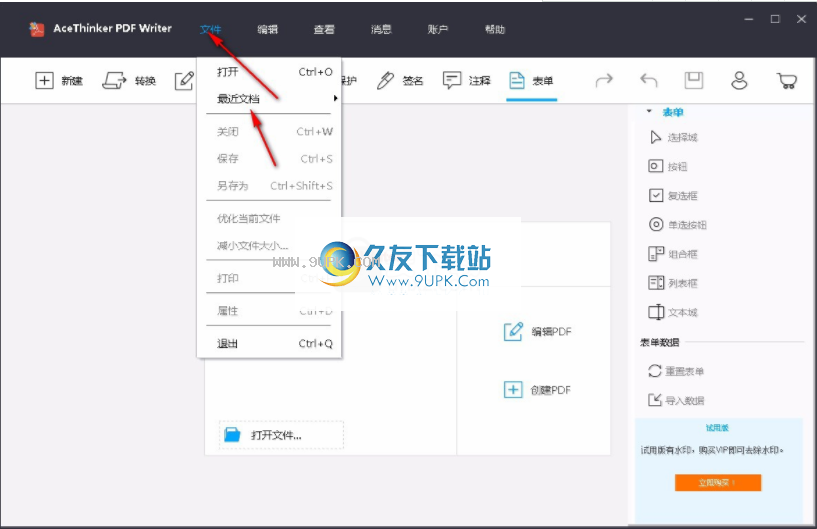Select the List Box (列表框) form tool

(x=673, y=283)
